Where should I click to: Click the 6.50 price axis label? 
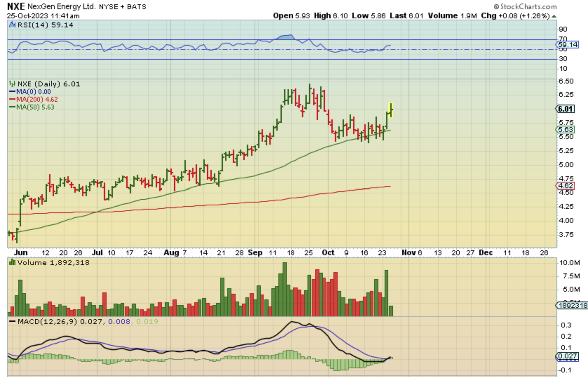pyautogui.click(x=566, y=81)
